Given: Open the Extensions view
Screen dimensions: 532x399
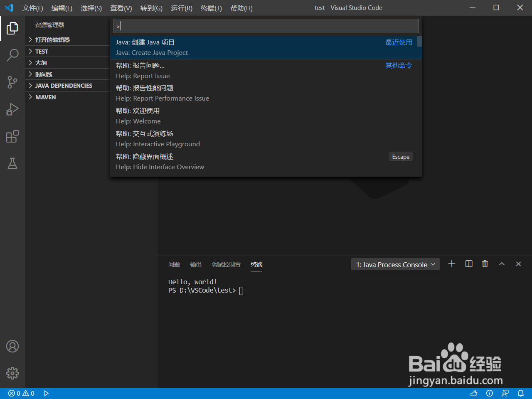Looking at the screenshot, I should pyautogui.click(x=12, y=136).
